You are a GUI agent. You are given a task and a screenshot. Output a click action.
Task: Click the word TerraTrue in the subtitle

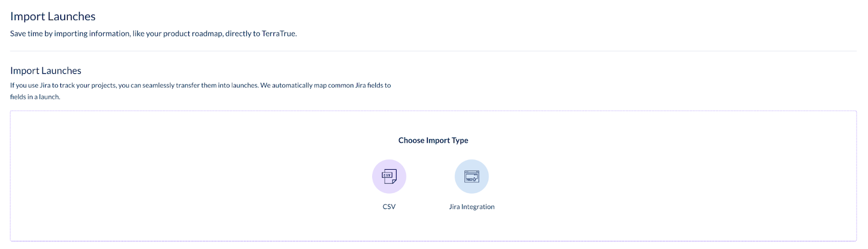tap(279, 34)
